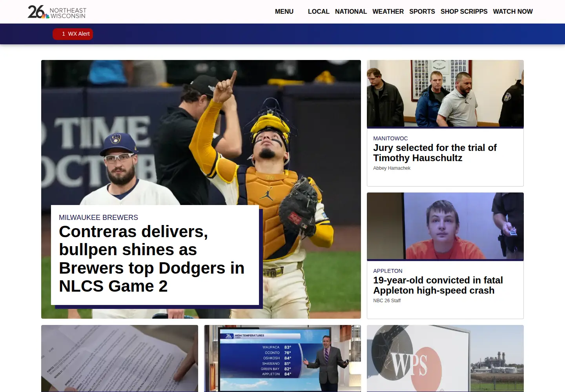Click the NBC 26 Staff byline
Viewport: 565px width, 392px height.
(387, 301)
